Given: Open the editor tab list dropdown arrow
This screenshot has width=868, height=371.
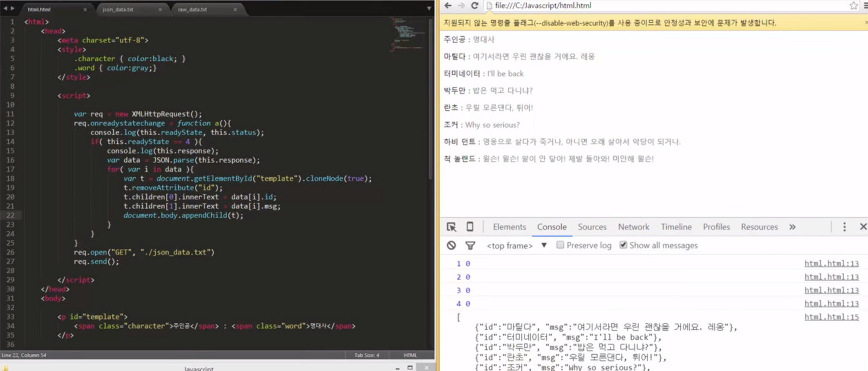Looking at the screenshot, I should (x=429, y=9).
